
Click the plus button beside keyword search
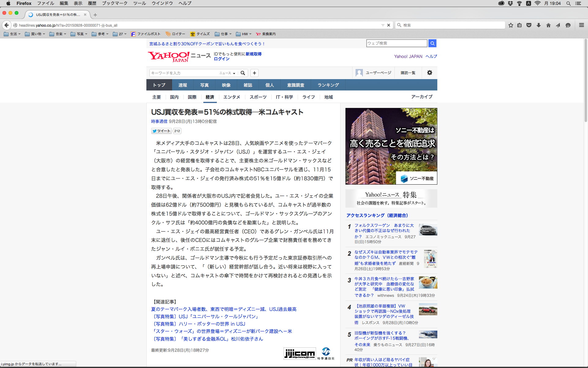coord(254,73)
